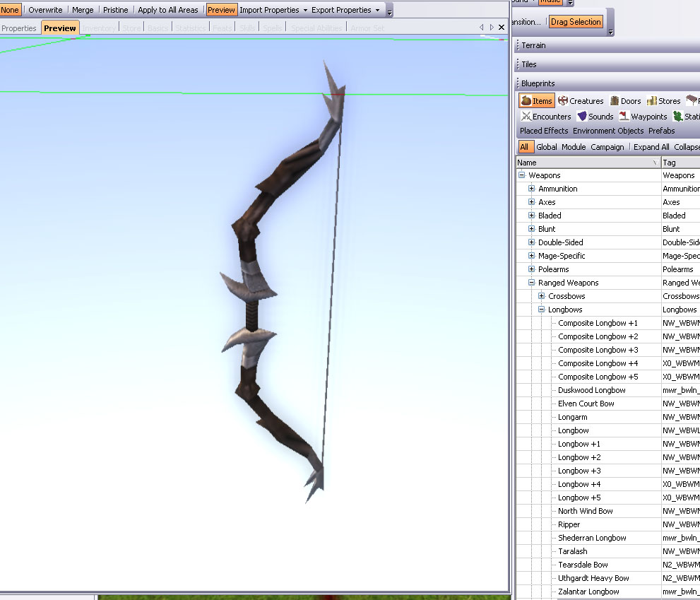Collapse the Weapons tree node
The image size is (700, 600).
521,175
